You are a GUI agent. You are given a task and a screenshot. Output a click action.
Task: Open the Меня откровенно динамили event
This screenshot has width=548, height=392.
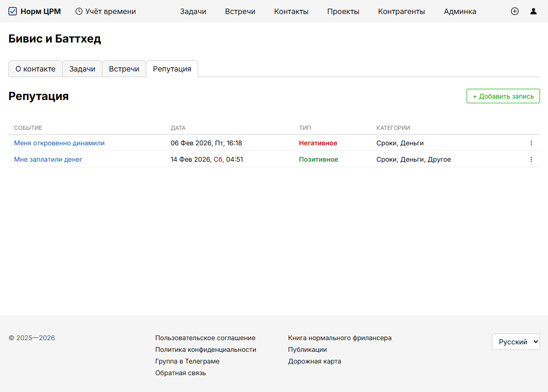pyautogui.click(x=59, y=143)
